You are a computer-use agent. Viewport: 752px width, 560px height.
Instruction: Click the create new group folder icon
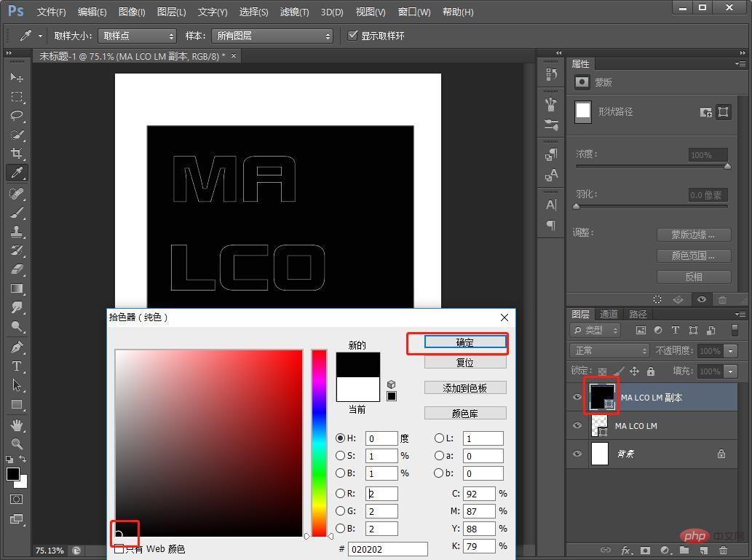point(684,550)
